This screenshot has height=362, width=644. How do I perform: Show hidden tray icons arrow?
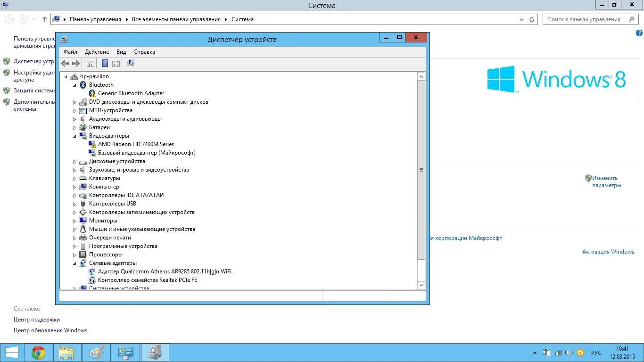click(535, 353)
